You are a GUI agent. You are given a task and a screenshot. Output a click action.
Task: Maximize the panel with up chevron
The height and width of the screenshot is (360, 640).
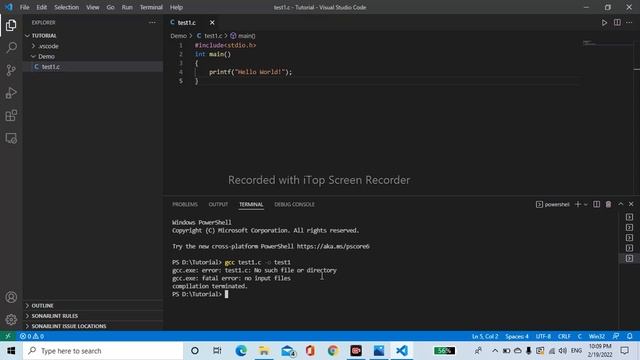pyautogui.click(x=620, y=204)
